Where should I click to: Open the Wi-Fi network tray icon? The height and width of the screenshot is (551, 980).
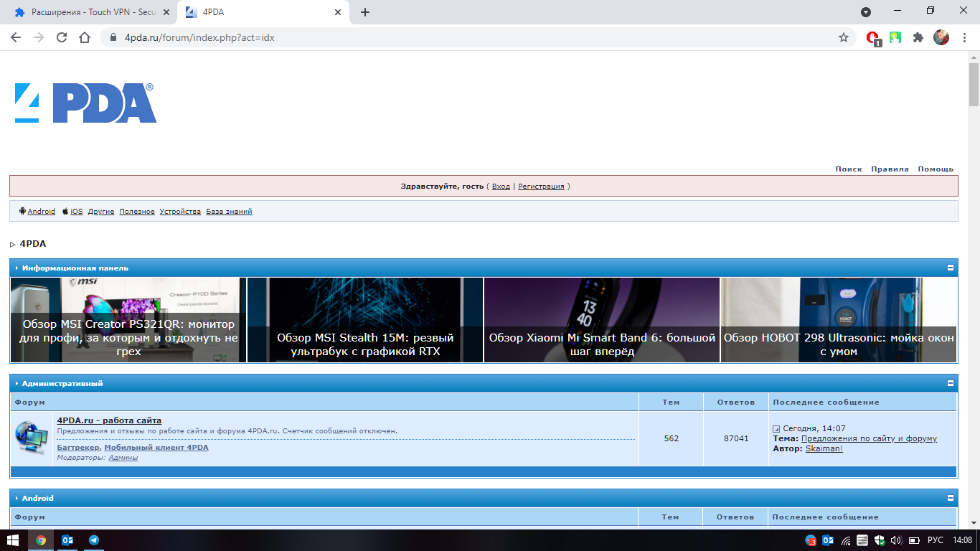846,540
